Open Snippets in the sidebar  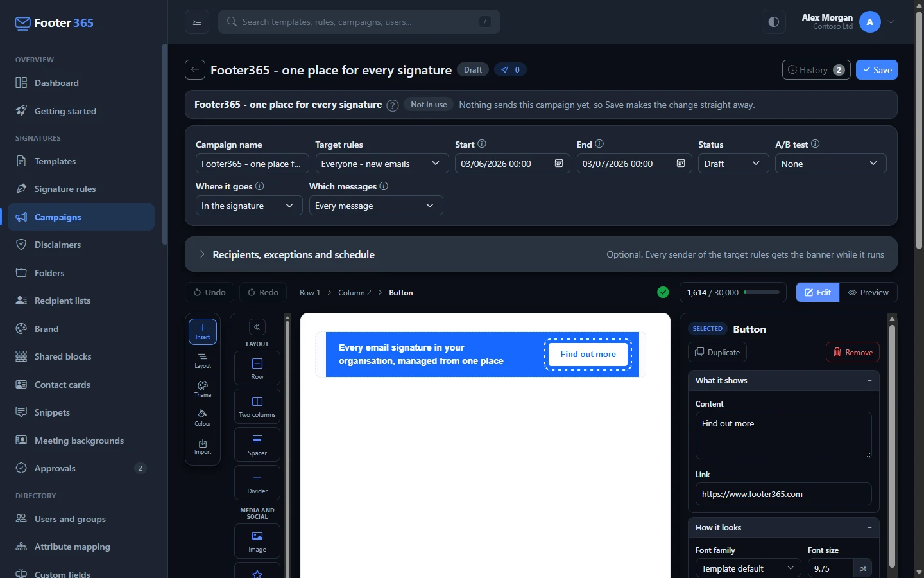(81, 412)
